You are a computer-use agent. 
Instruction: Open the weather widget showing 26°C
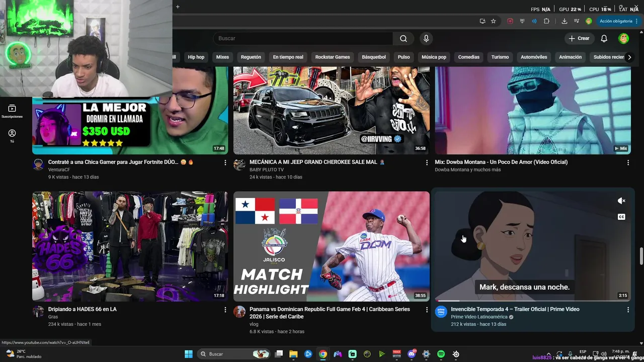click(x=23, y=354)
